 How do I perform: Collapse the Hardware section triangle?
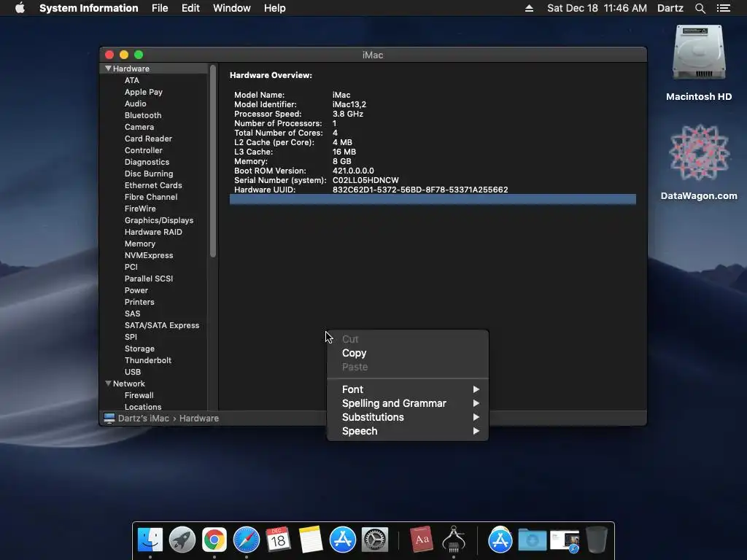108,69
